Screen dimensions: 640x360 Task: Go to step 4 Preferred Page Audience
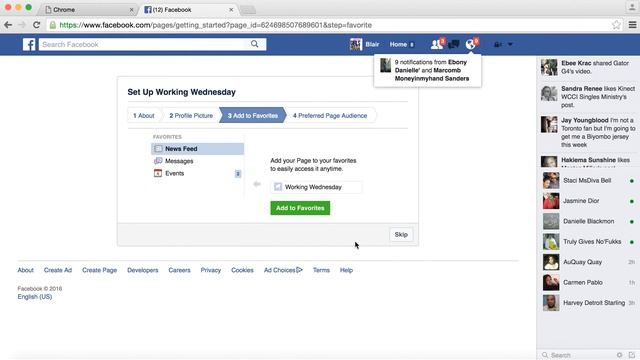point(330,116)
